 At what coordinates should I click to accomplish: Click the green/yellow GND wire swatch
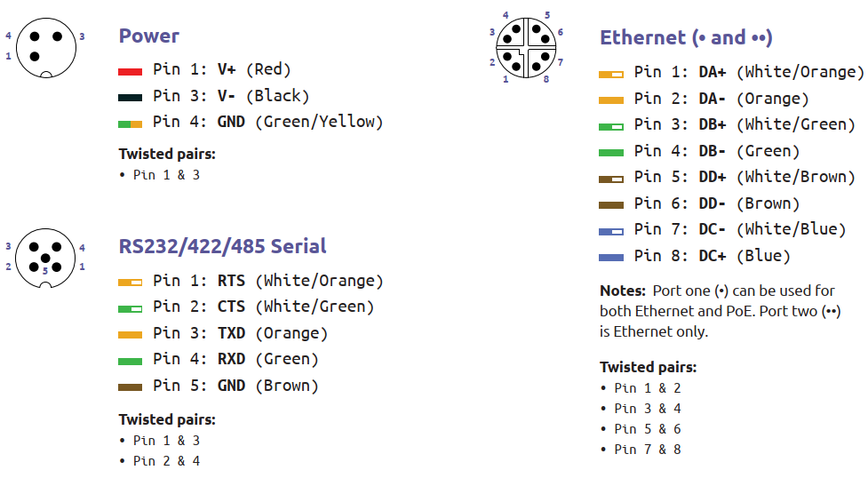pos(130,124)
